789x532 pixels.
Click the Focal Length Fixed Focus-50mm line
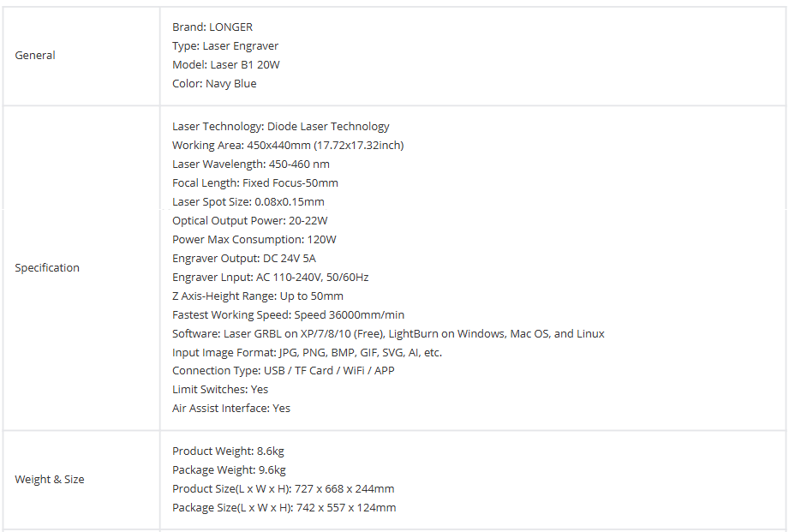coord(255,183)
